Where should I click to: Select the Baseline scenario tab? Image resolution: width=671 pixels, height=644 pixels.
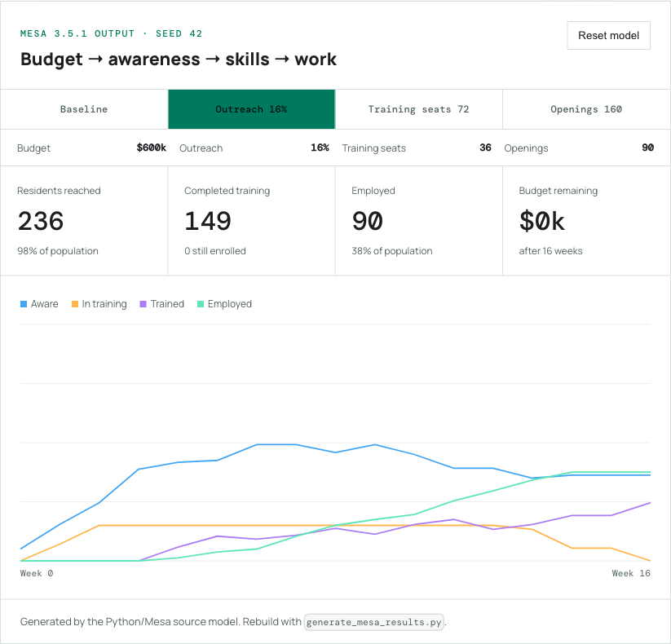(84, 109)
